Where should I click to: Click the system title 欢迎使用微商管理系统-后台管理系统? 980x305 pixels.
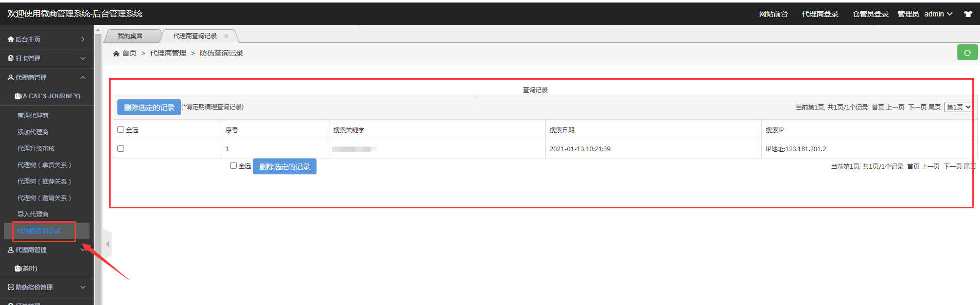click(x=75, y=14)
